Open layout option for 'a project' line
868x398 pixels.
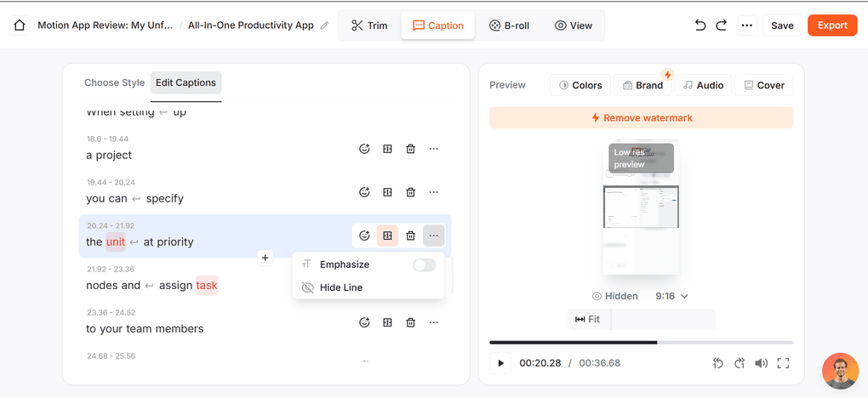(x=387, y=148)
